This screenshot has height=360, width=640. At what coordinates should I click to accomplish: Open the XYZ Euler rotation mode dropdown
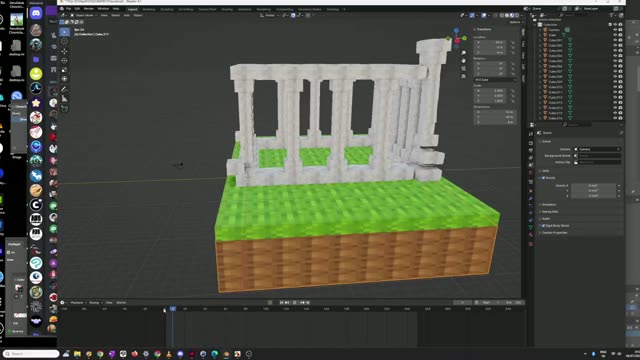click(x=495, y=80)
